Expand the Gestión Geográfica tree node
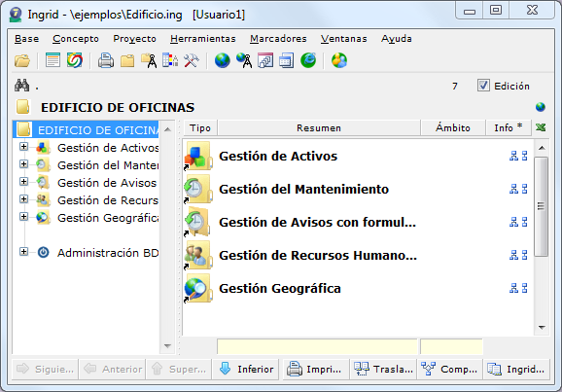562x392 pixels. coord(23,217)
